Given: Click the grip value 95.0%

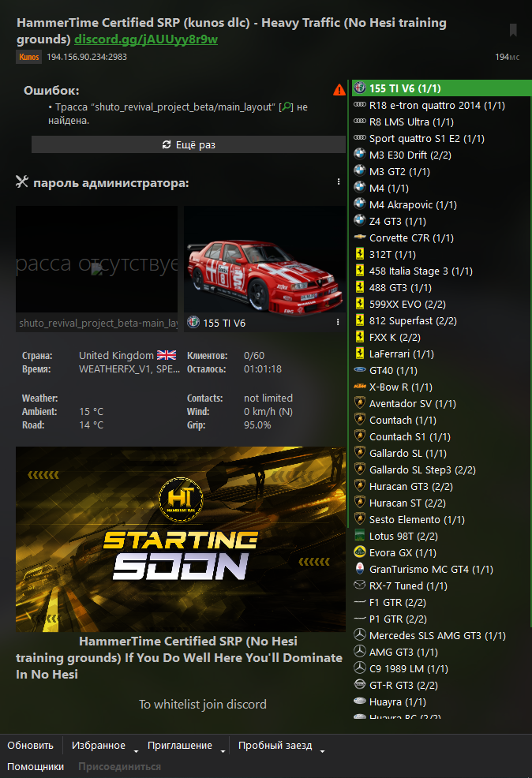Looking at the screenshot, I should (257, 425).
